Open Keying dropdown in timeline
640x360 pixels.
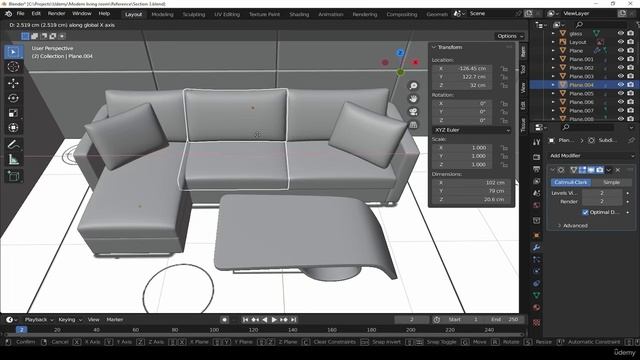point(70,320)
